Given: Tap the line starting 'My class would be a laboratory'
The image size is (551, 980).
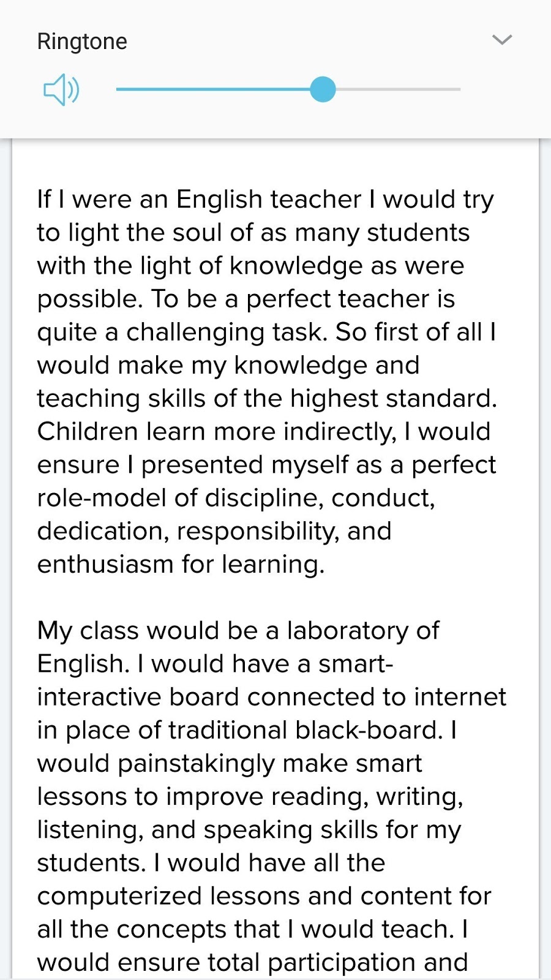Looking at the screenshot, I should 238,631.
